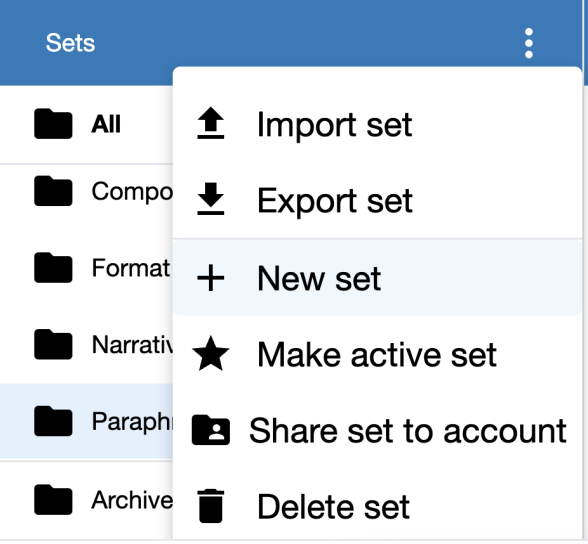
Task: Choose Import set from the menu
Action: click(x=377, y=124)
